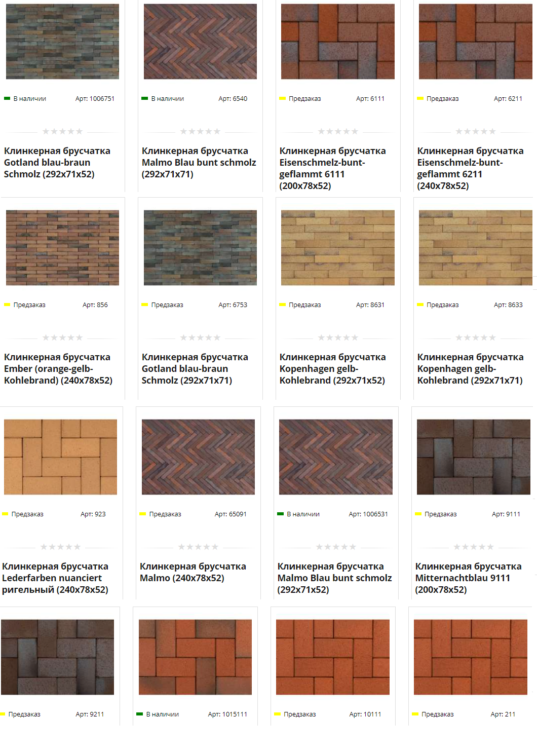This screenshot has width=537, height=756.
Task: Click thumbnail of product Арт: 923
Action: (60, 457)
